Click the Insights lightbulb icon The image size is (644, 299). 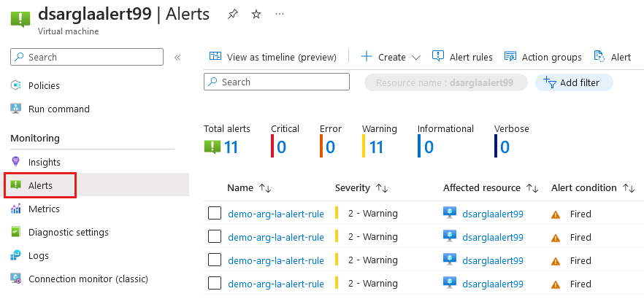15,162
